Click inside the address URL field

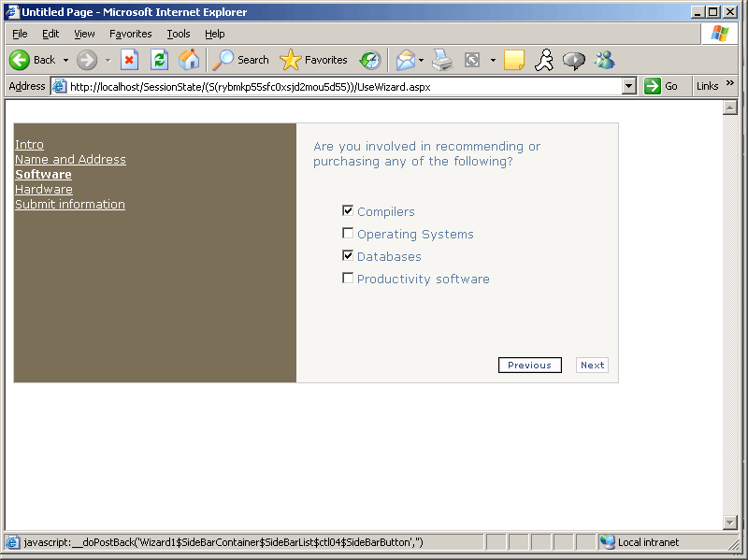337,86
